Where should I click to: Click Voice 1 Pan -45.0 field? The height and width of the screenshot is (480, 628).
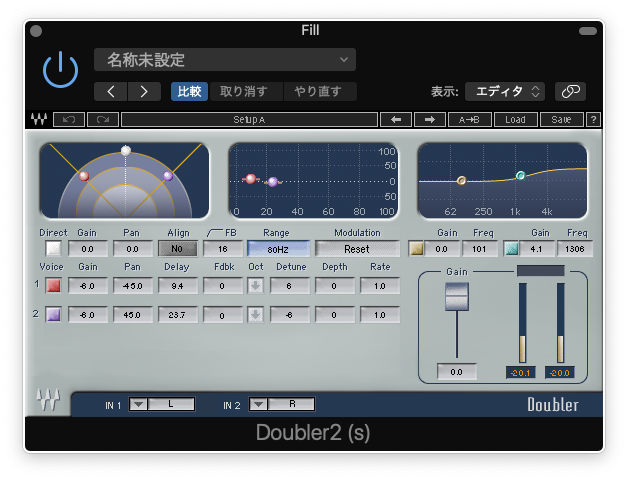(x=133, y=286)
